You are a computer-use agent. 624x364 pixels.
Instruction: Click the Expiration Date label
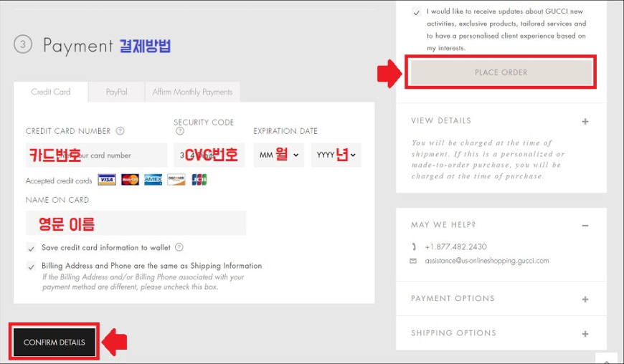coord(285,131)
